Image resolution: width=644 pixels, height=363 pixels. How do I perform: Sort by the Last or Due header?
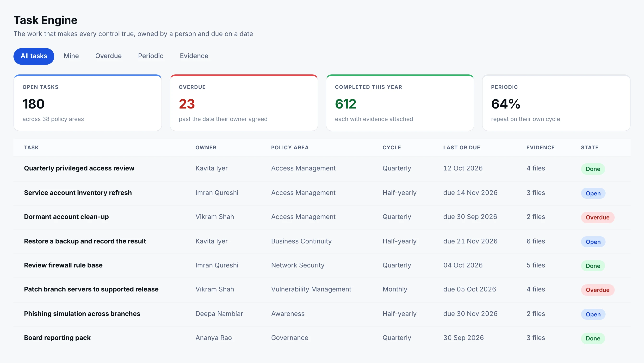coord(462,147)
